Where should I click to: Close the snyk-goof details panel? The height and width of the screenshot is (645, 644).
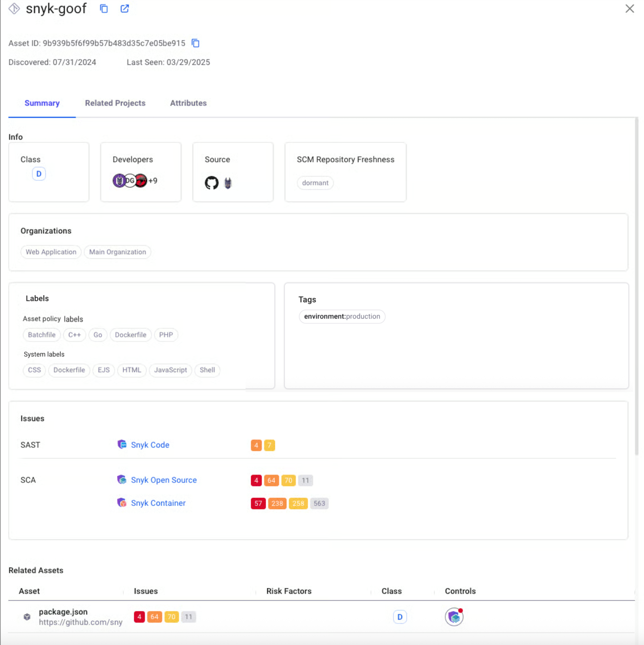[x=629, y=9]
